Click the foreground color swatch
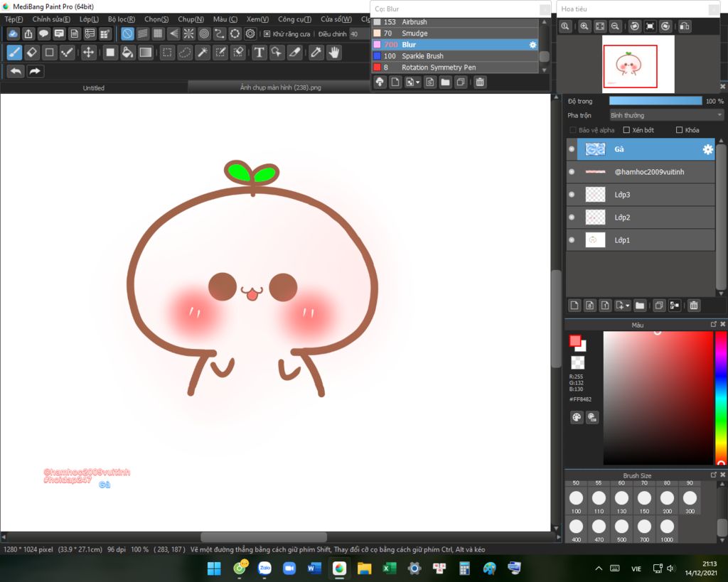This screenshot has height=582, width=728. click(575, 341)
